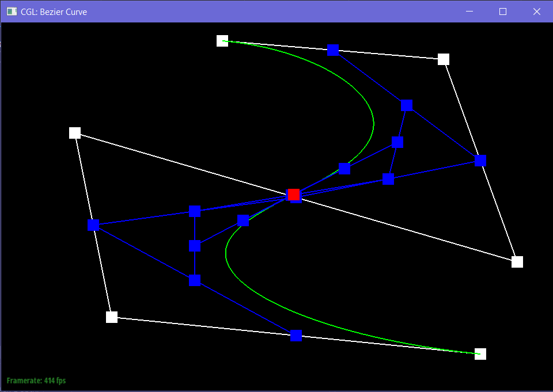Select the leftmost white anchor point
The width and height of the screenshot is (553, 392).
point(75,132)
